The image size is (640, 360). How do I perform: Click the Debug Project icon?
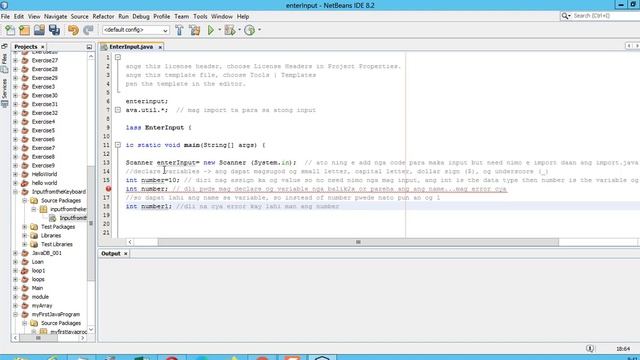pyautogui.click(x=229, y=30)
